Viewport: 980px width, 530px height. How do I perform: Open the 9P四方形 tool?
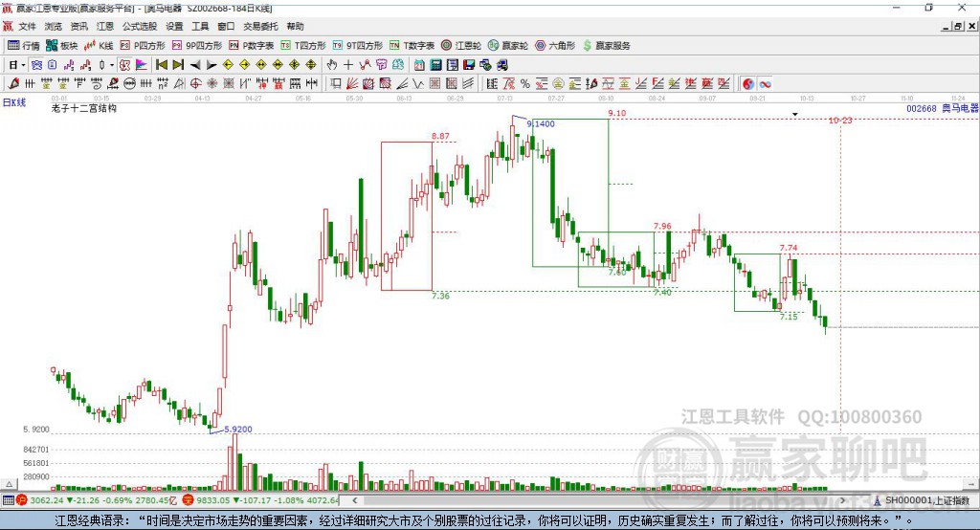coord(197,46)
